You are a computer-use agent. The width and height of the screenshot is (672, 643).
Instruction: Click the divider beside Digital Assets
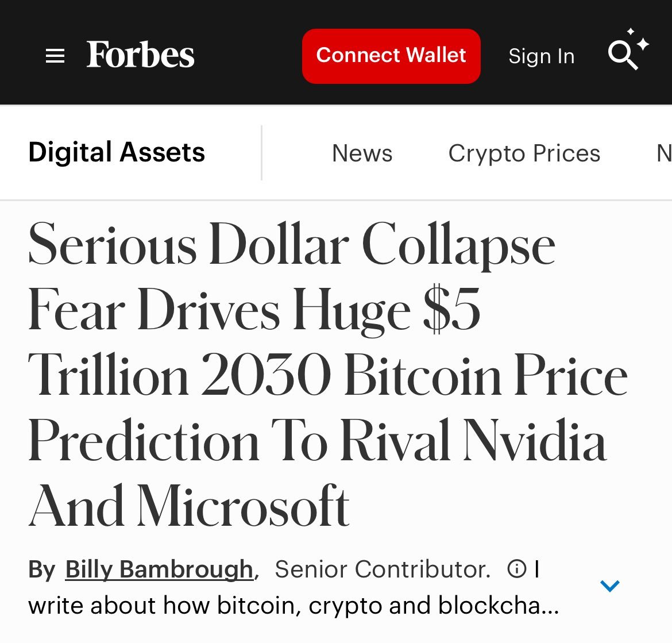[x=261, y=153]
